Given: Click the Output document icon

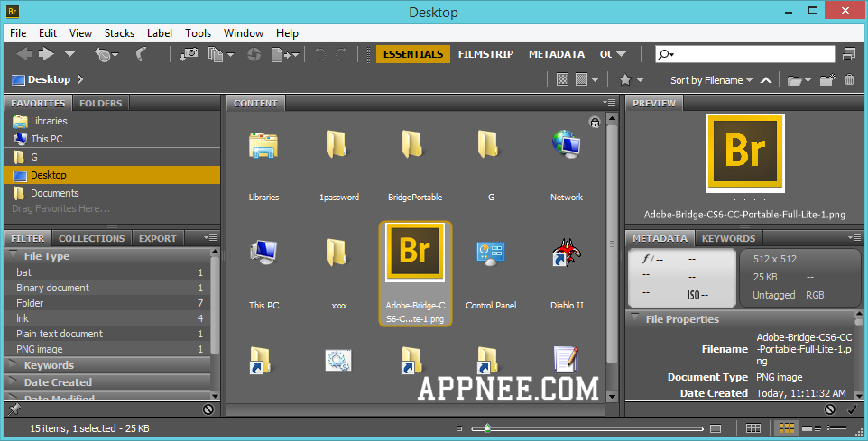Looking at the screenshot, I should pos(284,54).
